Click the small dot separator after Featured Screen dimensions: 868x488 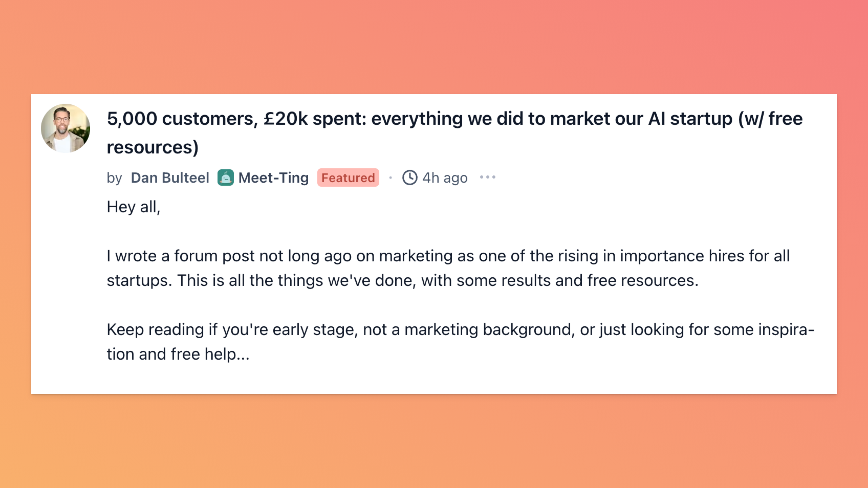pyautogui.click(x=390, y=178)
